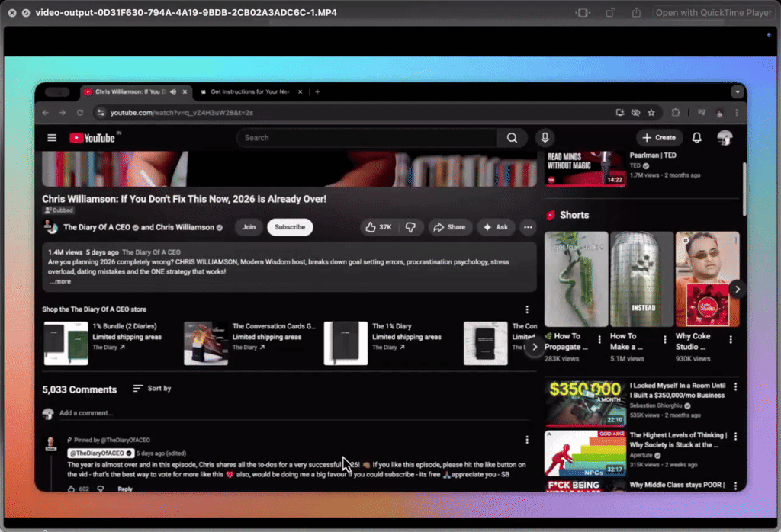Open the Sort by comments dropdown
Viewport: 781px width, 532px height.
click(x=152, y=388)
